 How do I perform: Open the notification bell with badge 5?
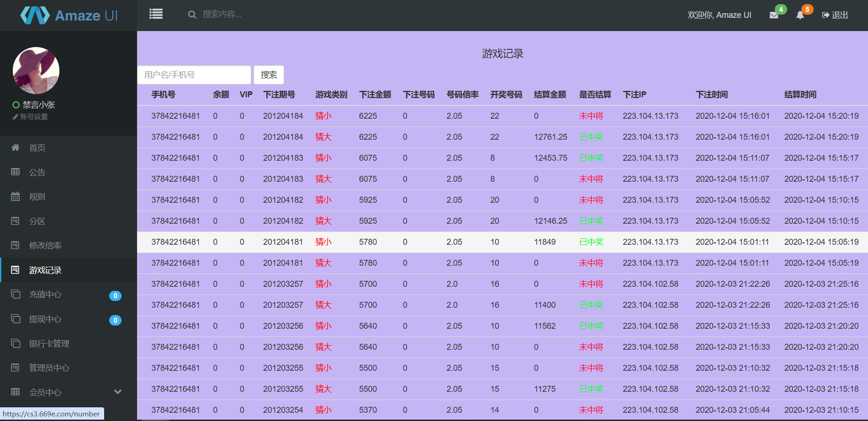800,15
